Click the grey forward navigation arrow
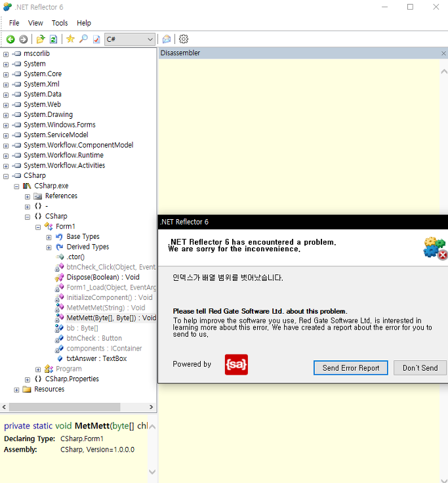 [x=24, y=39]
